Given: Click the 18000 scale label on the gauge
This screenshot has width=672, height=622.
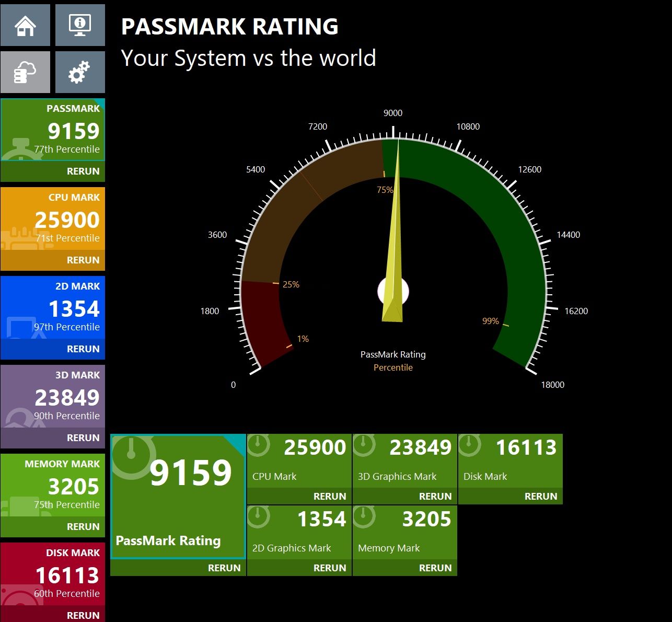Looking at the screenshot, I should (x=553, y=385).
